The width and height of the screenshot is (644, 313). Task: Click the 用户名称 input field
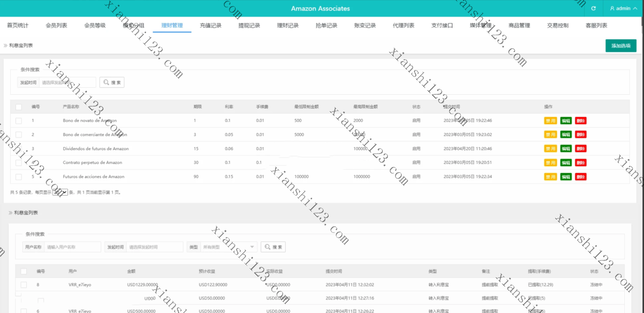[73, 247]
